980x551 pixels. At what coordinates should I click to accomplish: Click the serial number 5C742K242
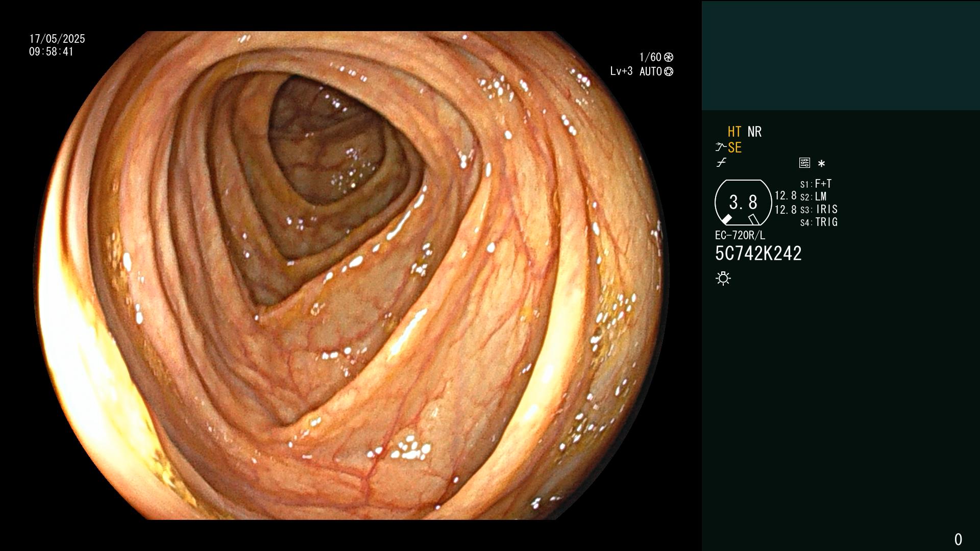pos(758,254)
